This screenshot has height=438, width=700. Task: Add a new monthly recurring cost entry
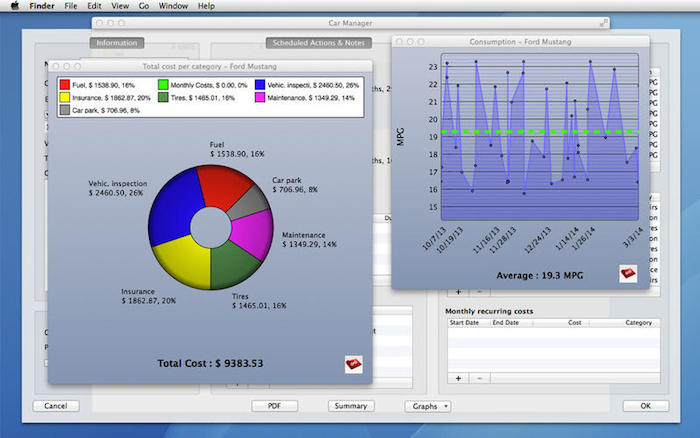coord(458,378)
